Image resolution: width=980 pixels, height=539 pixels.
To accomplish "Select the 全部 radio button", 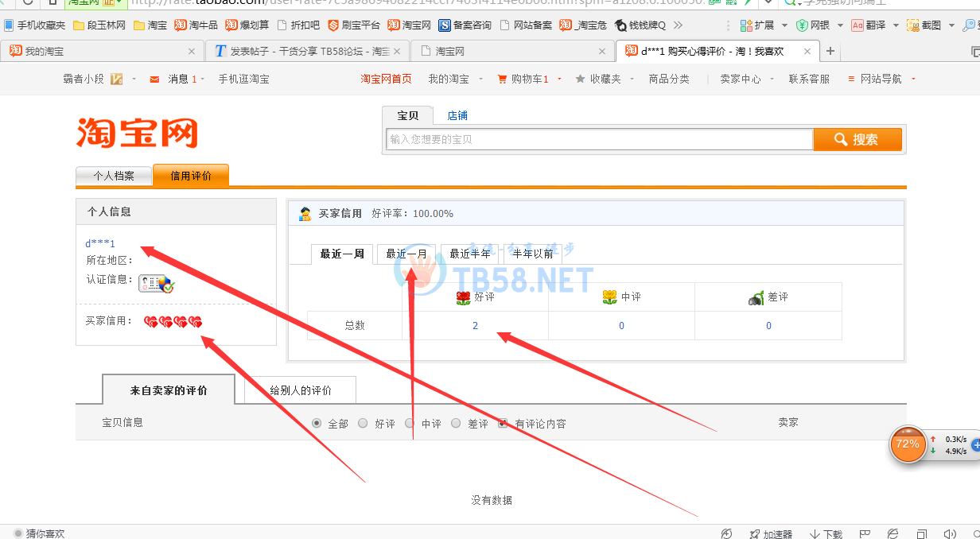I will [x=317, y=424].
